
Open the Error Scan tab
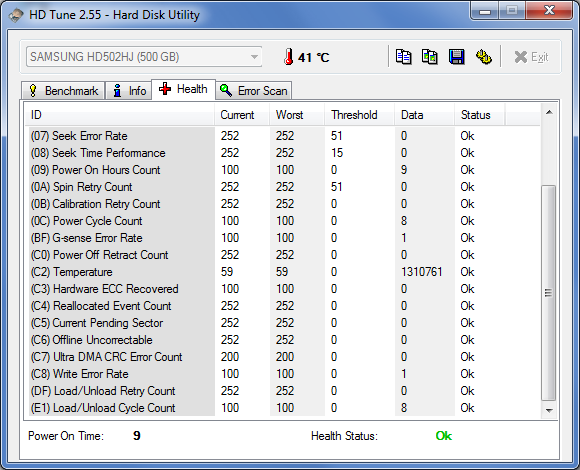click(254, 91)
